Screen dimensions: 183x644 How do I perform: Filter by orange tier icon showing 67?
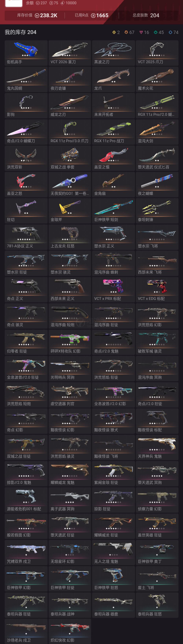tap(126, 32)
